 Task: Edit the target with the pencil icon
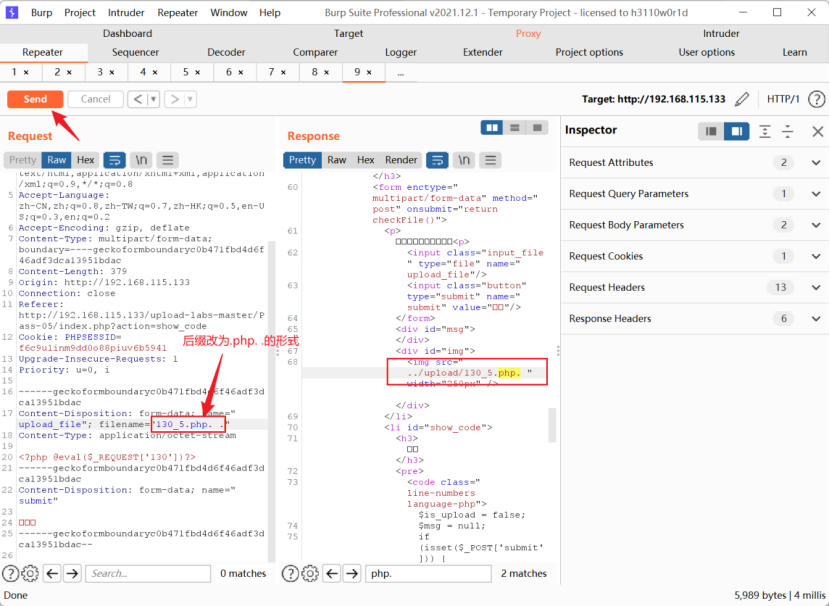tap(742, 99)
